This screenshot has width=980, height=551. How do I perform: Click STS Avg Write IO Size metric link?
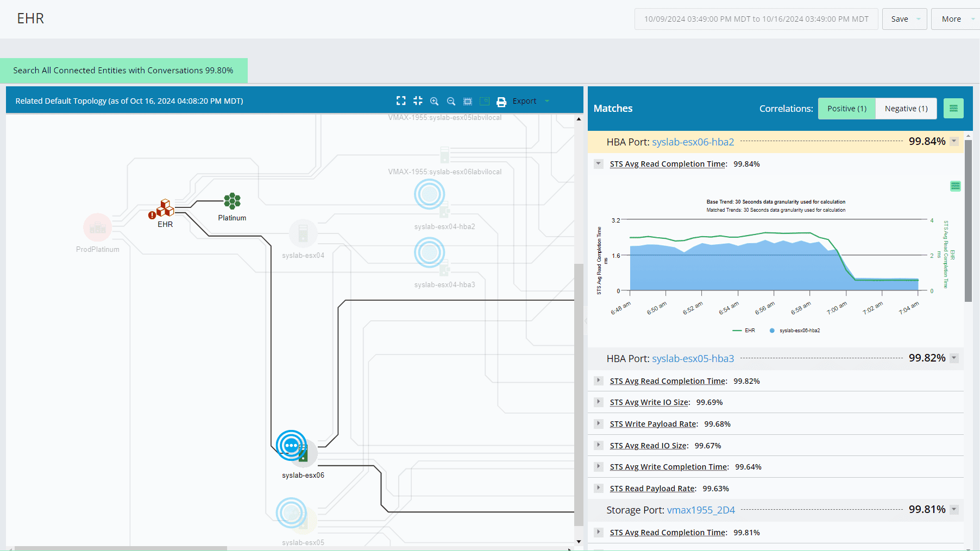point(650,402)
